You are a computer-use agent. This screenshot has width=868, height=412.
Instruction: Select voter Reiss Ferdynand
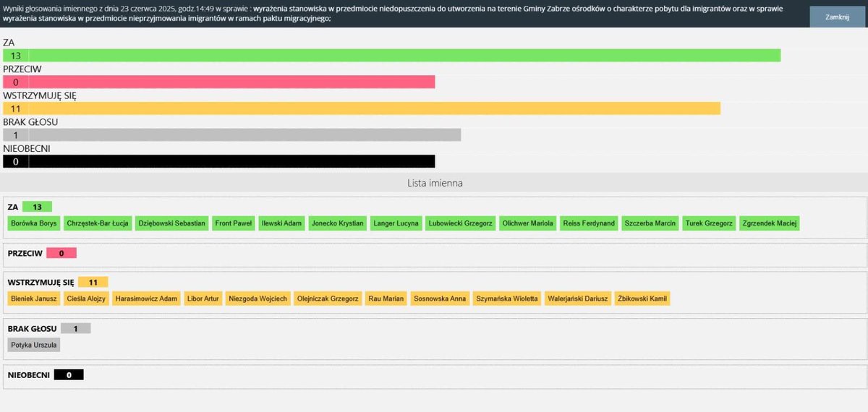click(589, 223)
